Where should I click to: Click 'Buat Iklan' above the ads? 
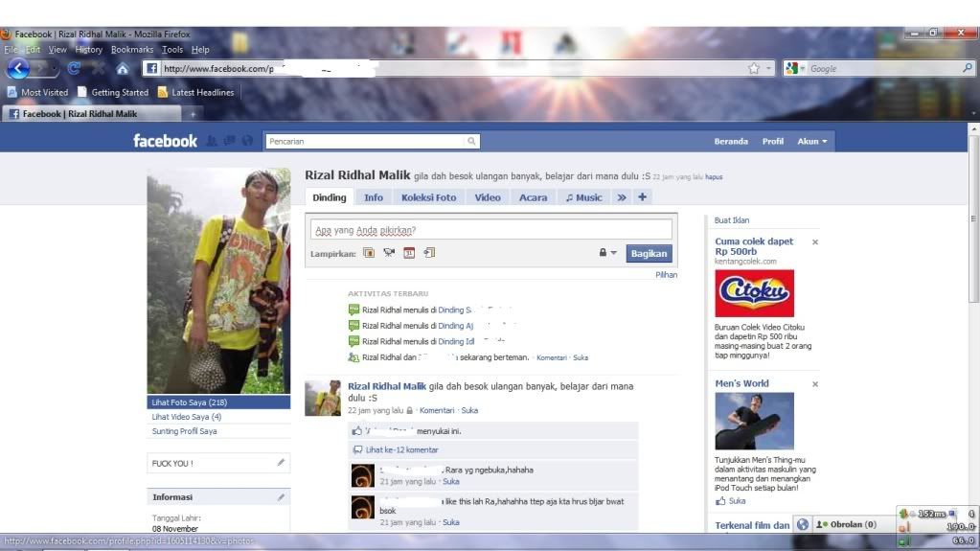pos(731,220)
